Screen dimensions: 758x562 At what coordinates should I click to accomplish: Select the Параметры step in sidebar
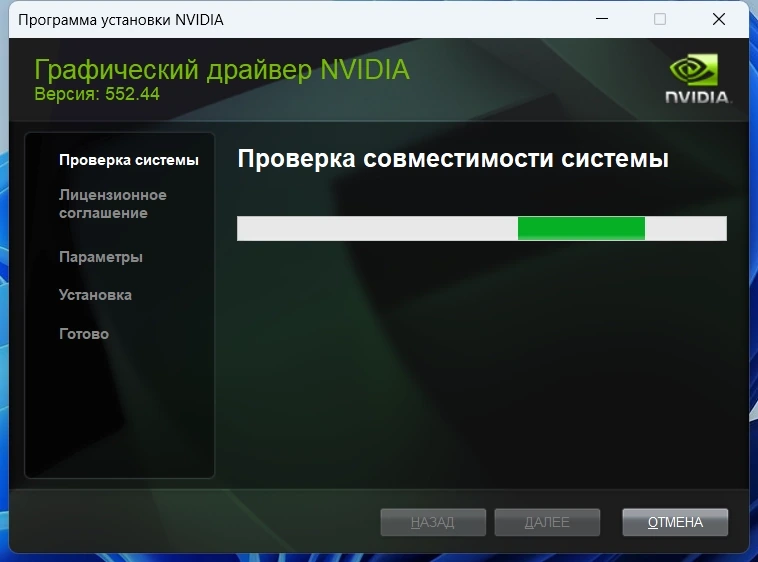pyautogui.click(x=101, y=257)
